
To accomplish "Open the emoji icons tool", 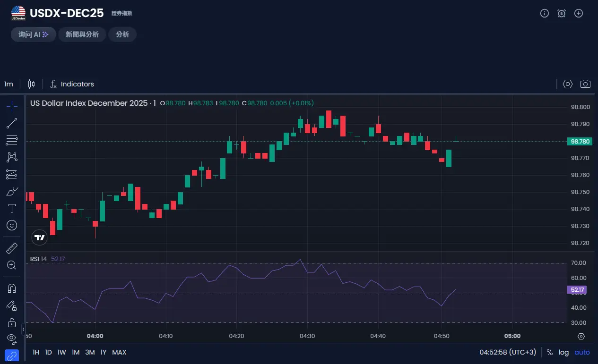I will pos(12,225).
